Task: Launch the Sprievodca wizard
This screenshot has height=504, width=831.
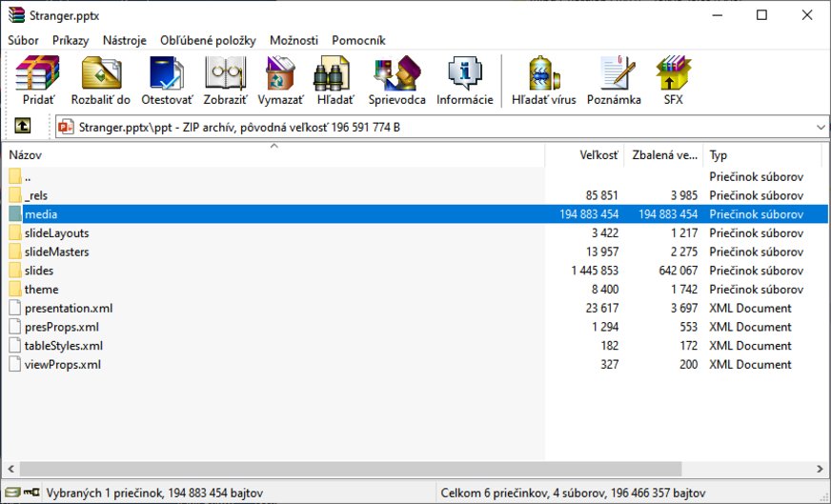Action: 396,80
